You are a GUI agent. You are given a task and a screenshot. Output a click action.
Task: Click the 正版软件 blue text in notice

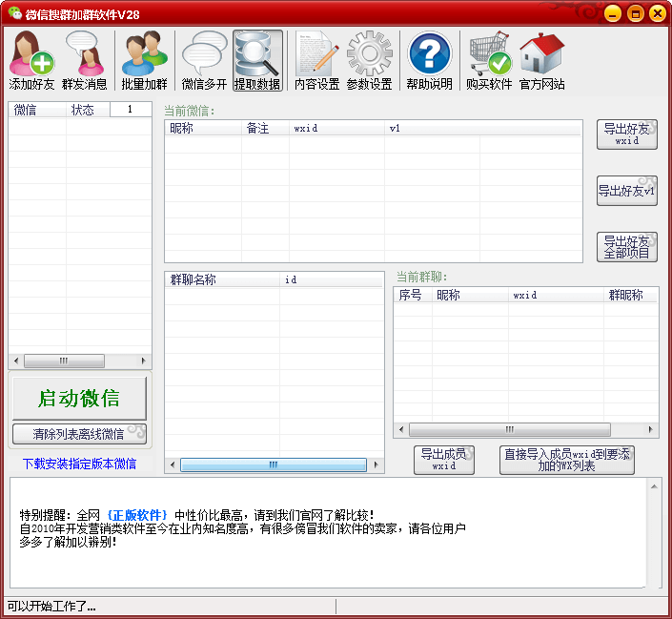pyautogui.click(x=136, y=515)
